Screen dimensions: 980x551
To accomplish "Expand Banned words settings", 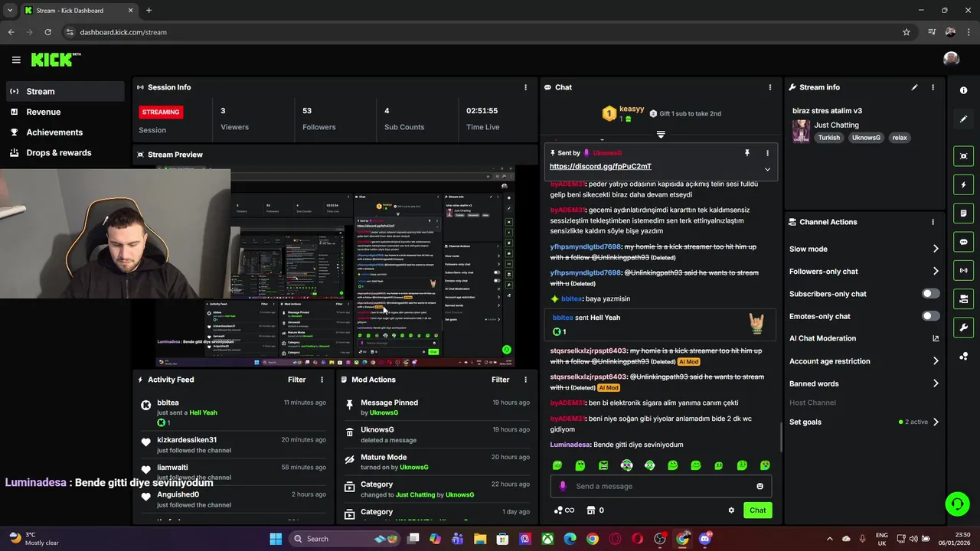I will pos(936,383).
